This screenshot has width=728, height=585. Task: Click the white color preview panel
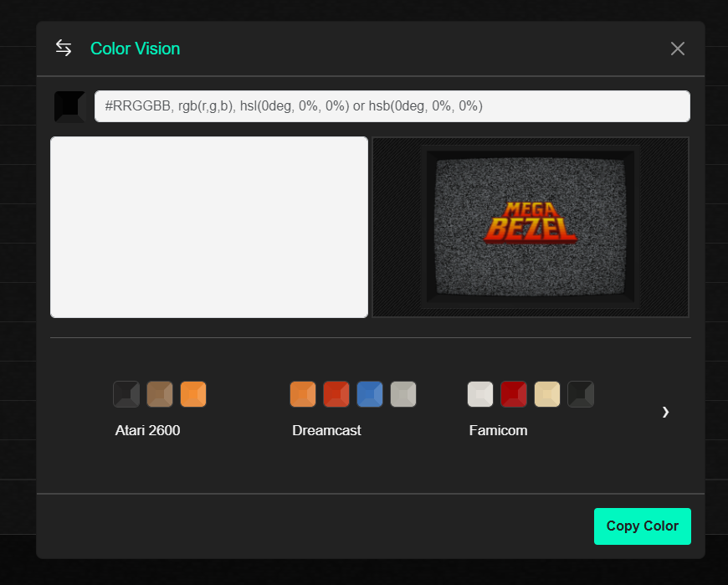[x=209, y=227]
